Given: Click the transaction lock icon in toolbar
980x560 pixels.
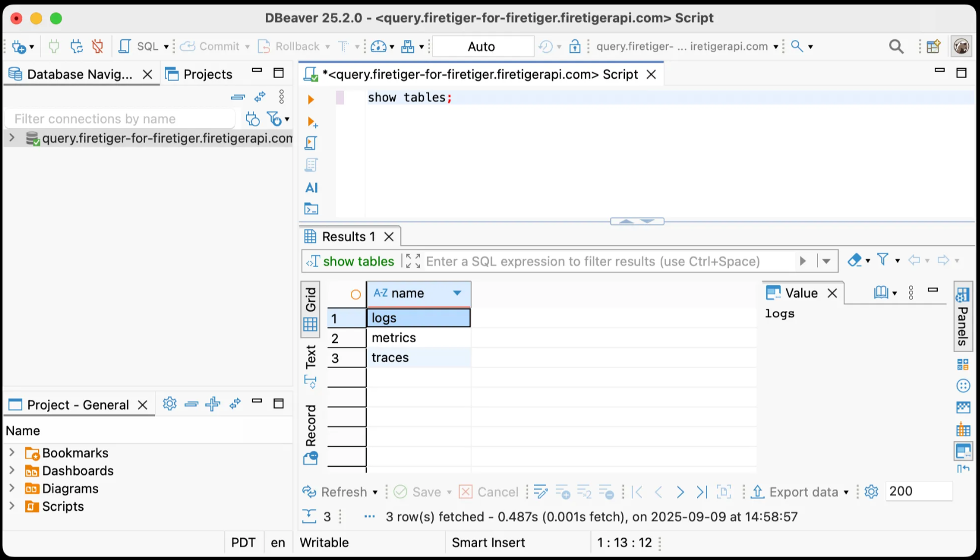Looking at the screenshot, I should tap(575, 46).
